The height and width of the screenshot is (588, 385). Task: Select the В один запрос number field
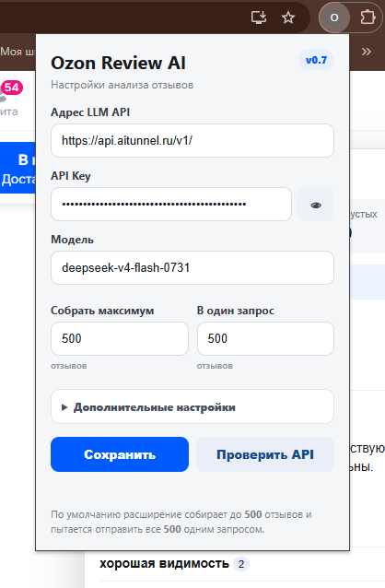[x=265, y=338]
